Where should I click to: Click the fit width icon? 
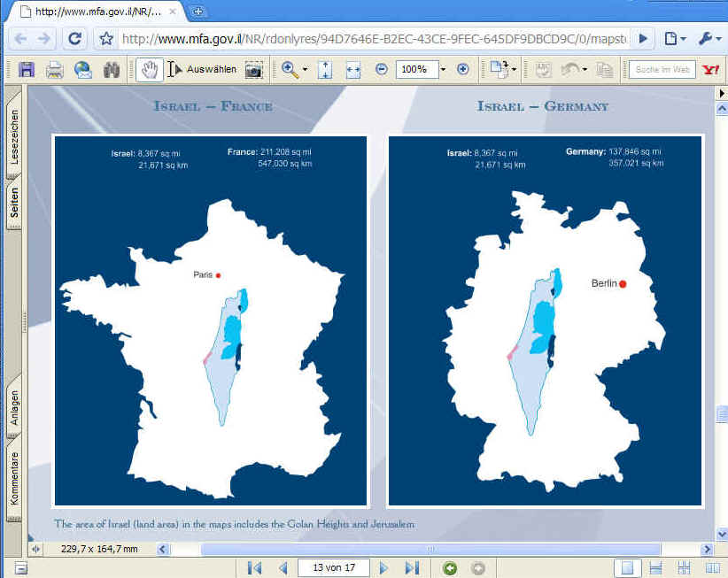click(x=352, y=69)
